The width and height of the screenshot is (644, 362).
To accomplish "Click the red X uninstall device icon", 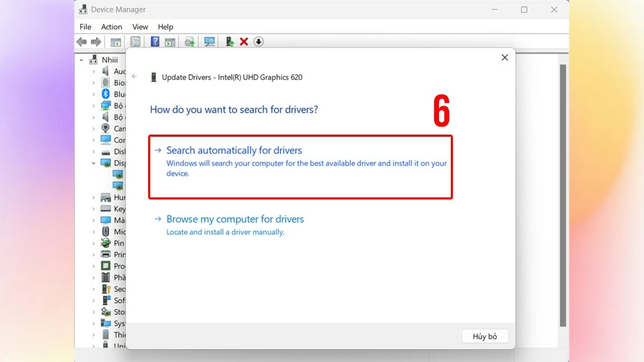I will click(x=244, y=42).
